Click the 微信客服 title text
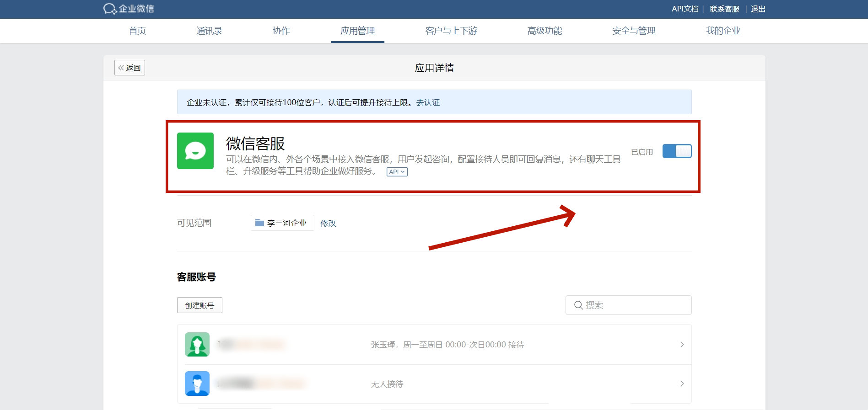868x410 pixels. (255, 144)
